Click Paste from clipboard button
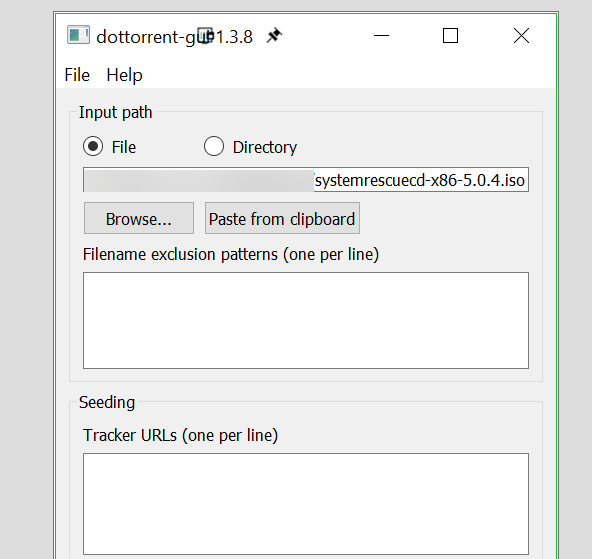 tap(282, 219)
